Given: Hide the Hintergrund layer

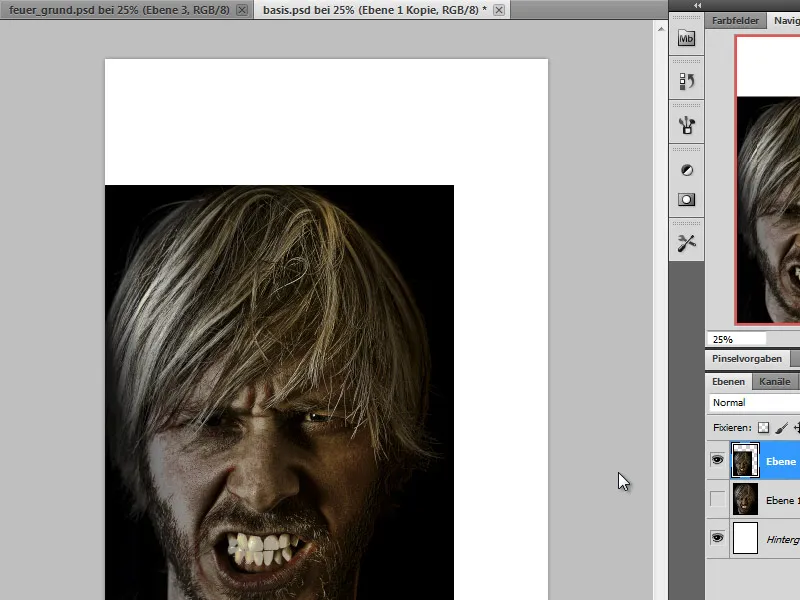Looking at the screenshot, I should click(x=717, y=538).
